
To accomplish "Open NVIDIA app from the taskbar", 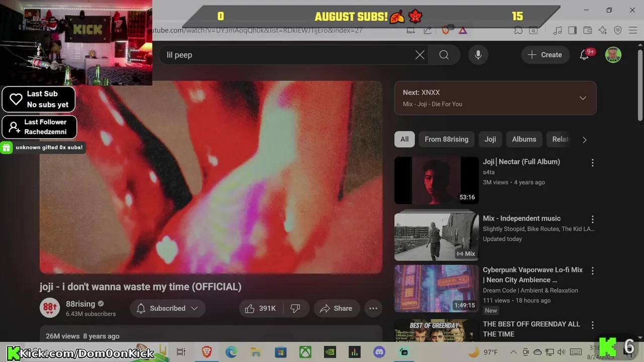I will click(330, 352).
